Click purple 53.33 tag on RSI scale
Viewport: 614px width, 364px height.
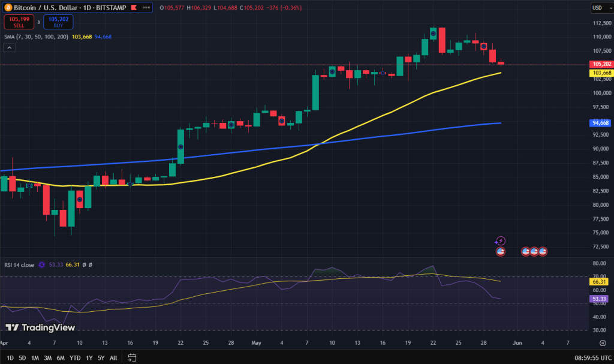pos(599,299)
